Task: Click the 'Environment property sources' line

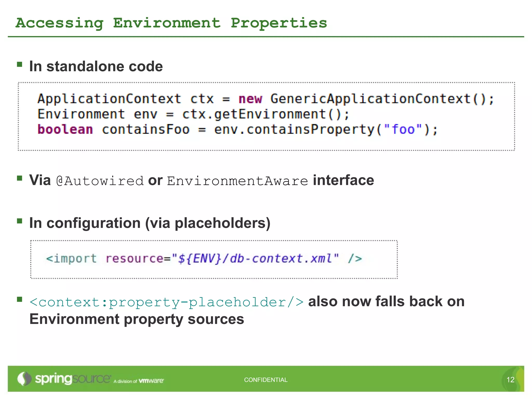Action: 137,319
